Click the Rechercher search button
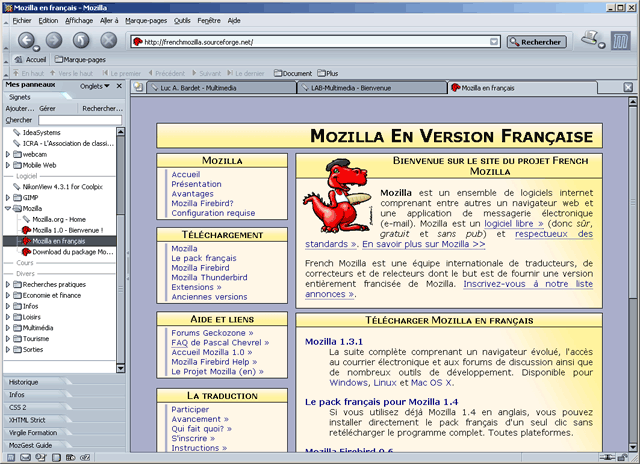The height and width of the screenshot is (464, 640). click(x=536, y=42)
